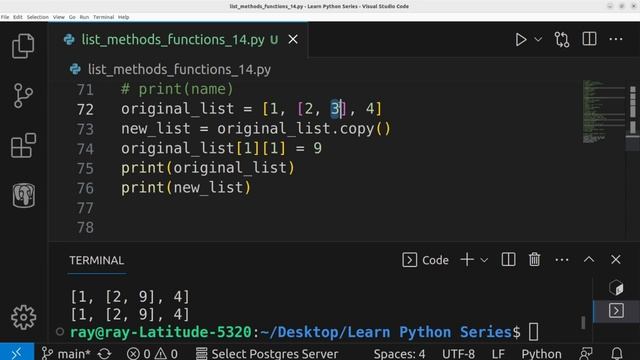Click the terminal prompt input area
Viewport: 640px width, 360px height.
(533, 332)
